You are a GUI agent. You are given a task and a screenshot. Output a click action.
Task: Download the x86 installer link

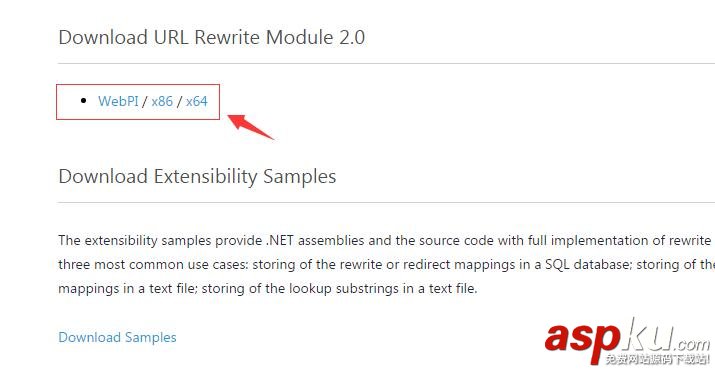[x=162, y=101]
